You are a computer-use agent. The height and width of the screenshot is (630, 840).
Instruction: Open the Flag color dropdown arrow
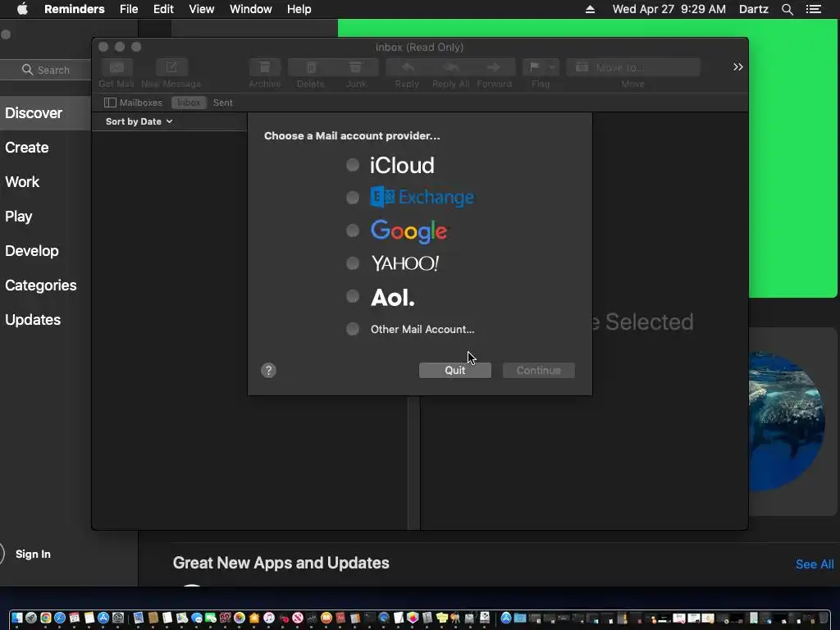coord(552,67)
